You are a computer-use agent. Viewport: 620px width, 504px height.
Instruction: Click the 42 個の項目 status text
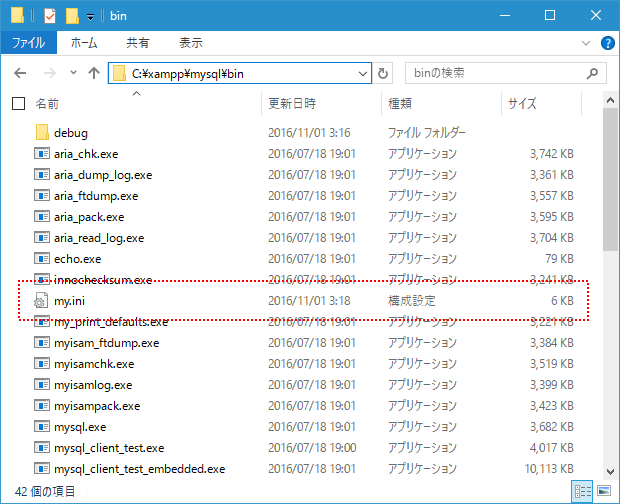click(x=45, y=491)
